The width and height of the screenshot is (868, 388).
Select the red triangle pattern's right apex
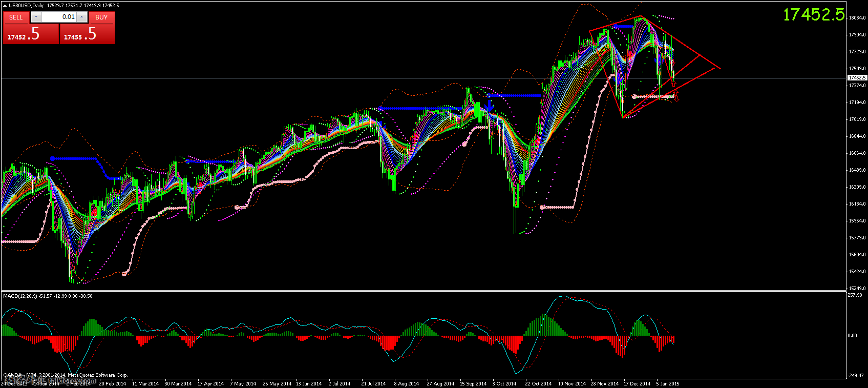pyautogui.click(x=720, y=68)
